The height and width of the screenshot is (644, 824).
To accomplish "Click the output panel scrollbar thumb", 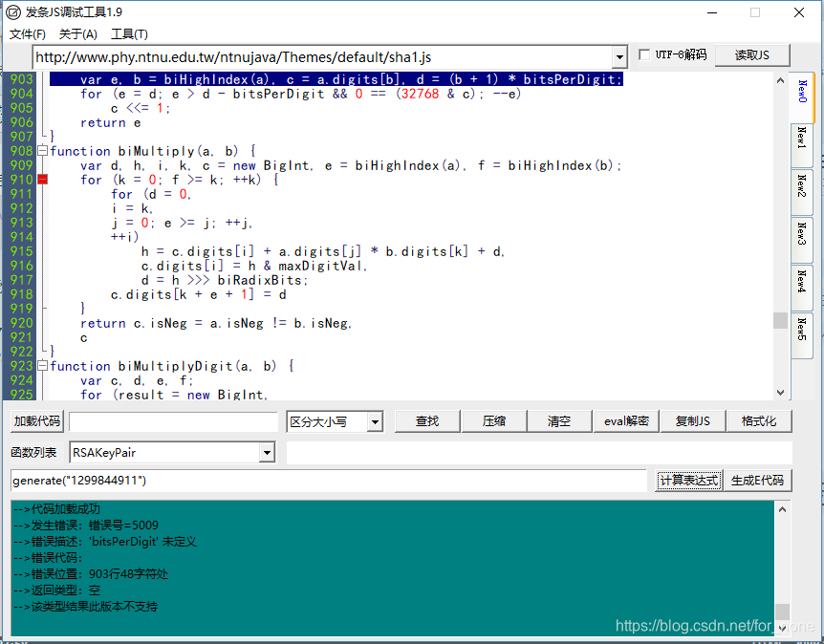I will [x=783, y=612].
